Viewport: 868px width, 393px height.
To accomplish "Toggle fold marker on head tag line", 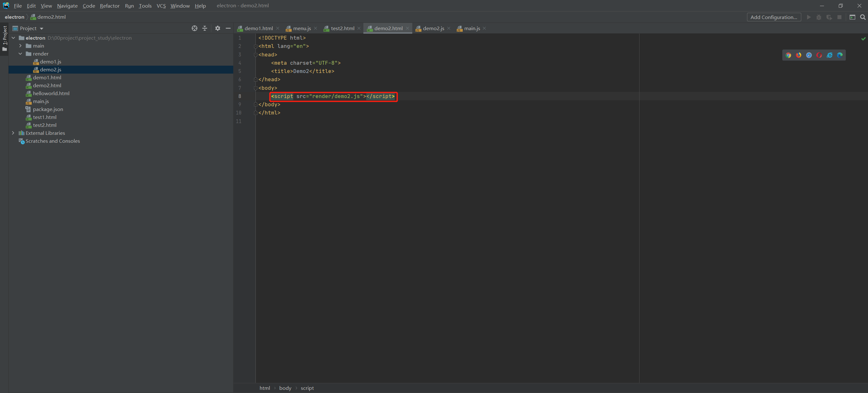I will [x=255, y=55].
